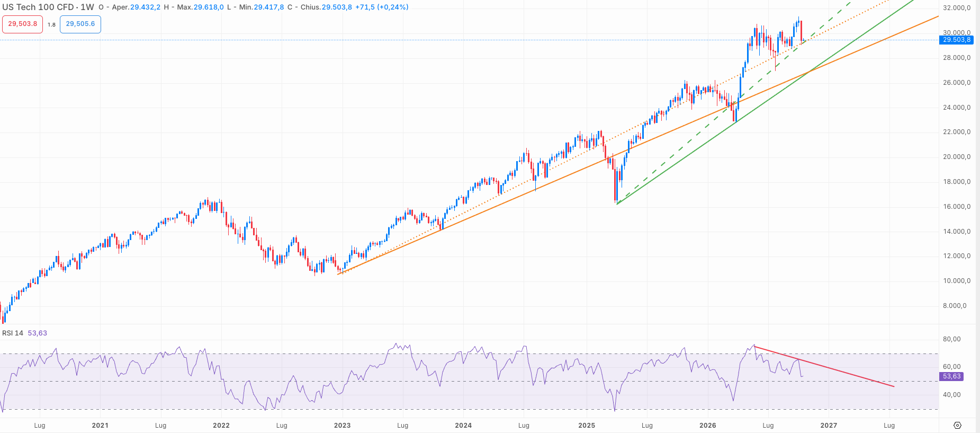Click the 22.000,0 price axis label
This screenshot has width=980, height=433.
957,132
